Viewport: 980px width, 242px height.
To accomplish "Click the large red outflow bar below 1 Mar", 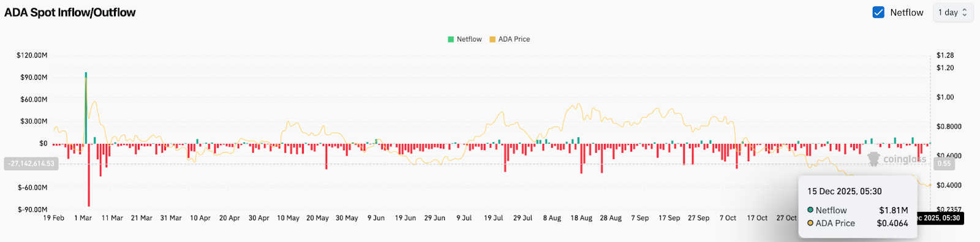I will click(89, 175).
